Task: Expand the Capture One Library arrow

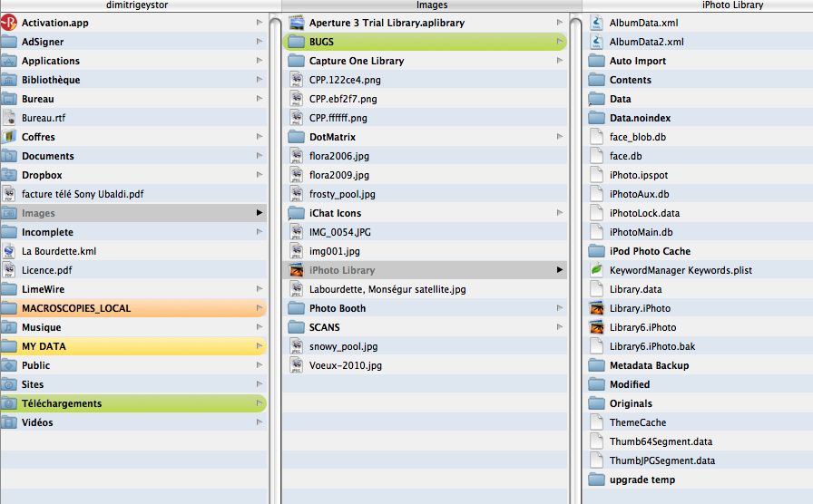Action: (x=560, y=60)
